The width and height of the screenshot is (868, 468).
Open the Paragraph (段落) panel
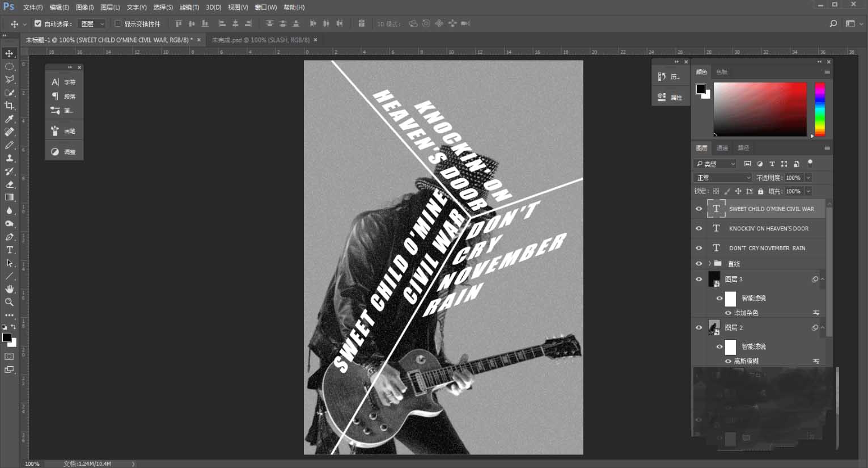coord(64,96)
